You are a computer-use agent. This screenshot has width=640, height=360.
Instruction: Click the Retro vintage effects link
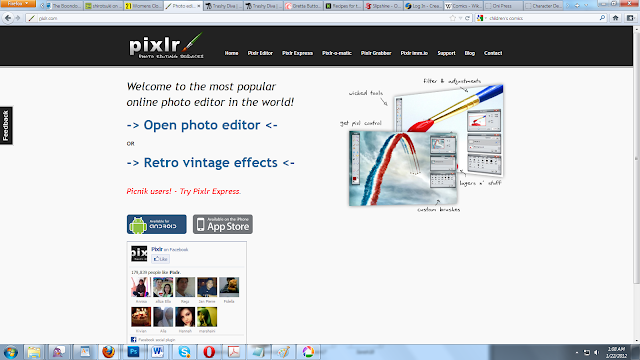click(x=211, y=162)
